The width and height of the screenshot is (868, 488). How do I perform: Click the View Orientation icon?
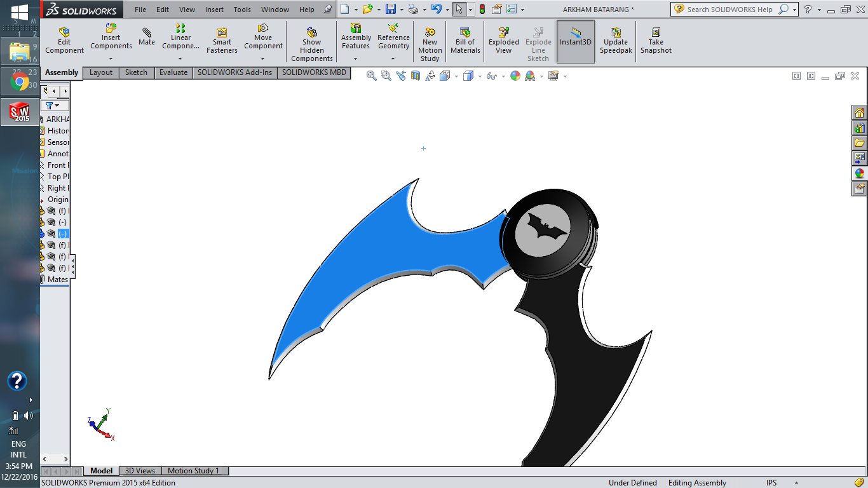pos(445,76)
